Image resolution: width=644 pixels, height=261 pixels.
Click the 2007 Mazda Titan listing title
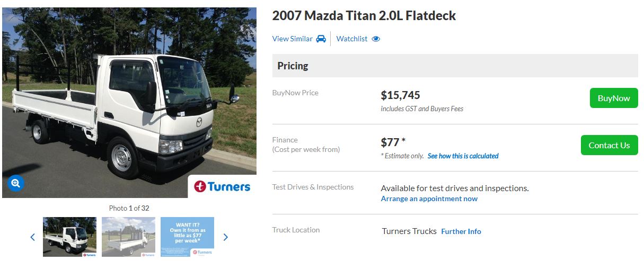(364, 16)
